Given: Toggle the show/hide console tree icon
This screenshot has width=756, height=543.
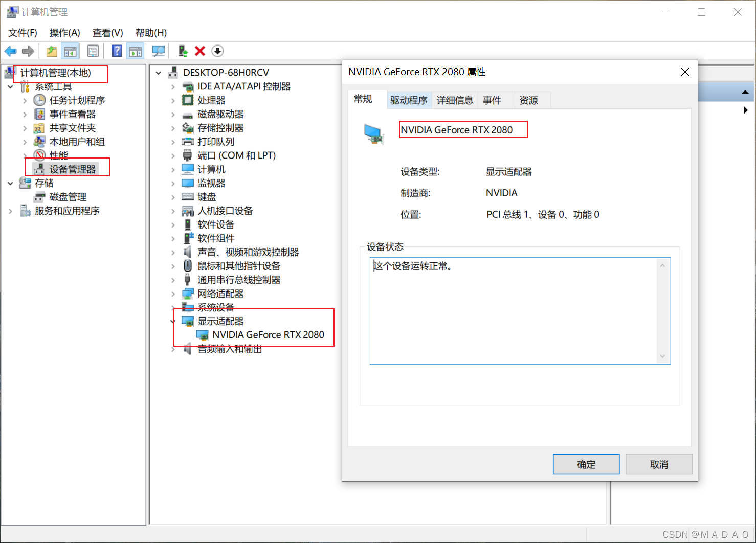Looking at the screenshot, I should (71, 51).
